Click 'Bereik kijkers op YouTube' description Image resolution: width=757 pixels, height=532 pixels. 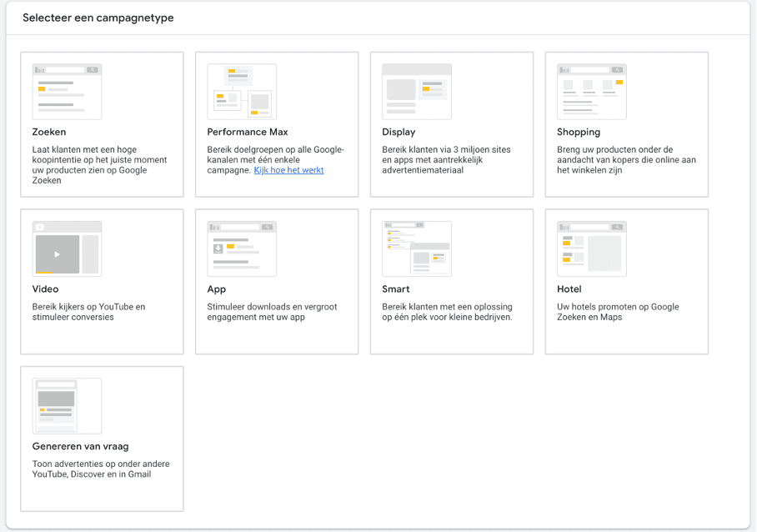[x=89, y=312]
